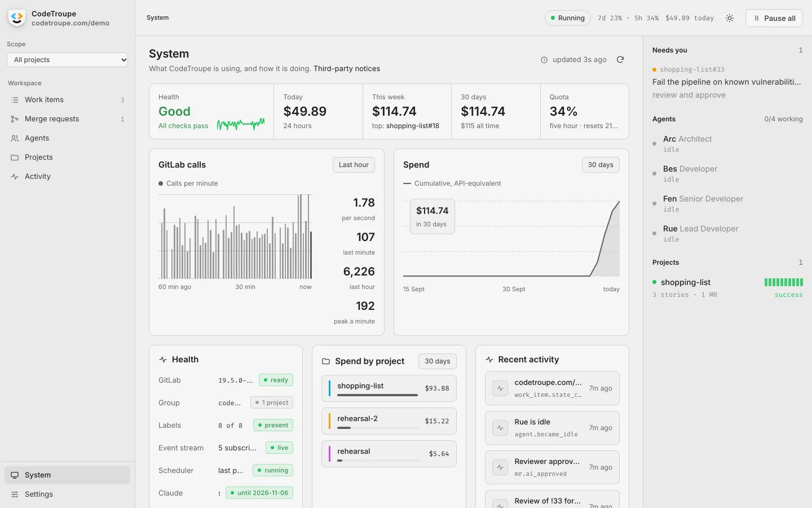Viewport: 812px width, 508px height.
Task: Click the Scheduler running status badge
Action: click(x=272, y=471)
